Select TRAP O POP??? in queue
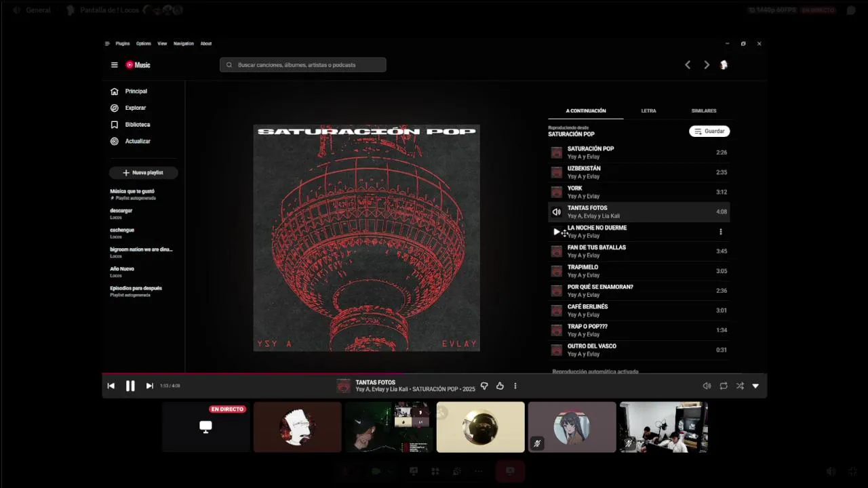 (x=639, y=330)
